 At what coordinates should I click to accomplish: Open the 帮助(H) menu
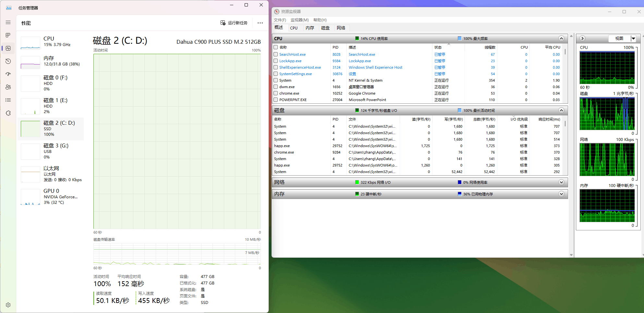320,20
